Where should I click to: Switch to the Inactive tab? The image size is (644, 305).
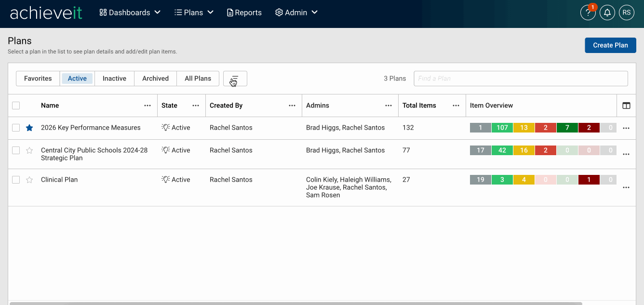[114, 79]
